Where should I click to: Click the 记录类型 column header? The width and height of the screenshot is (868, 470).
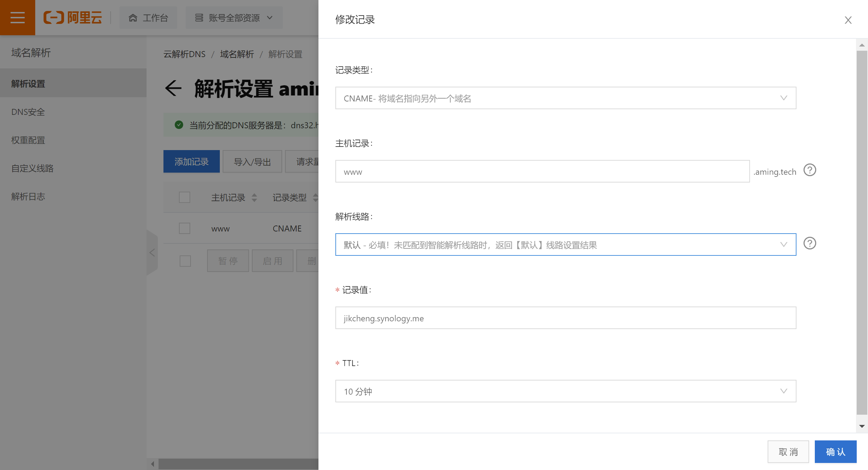click(290, 197)
